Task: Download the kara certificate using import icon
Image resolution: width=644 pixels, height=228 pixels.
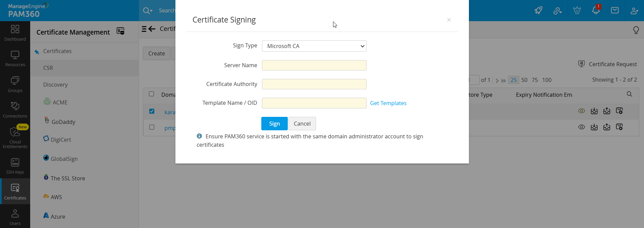Action: point(594,111)
